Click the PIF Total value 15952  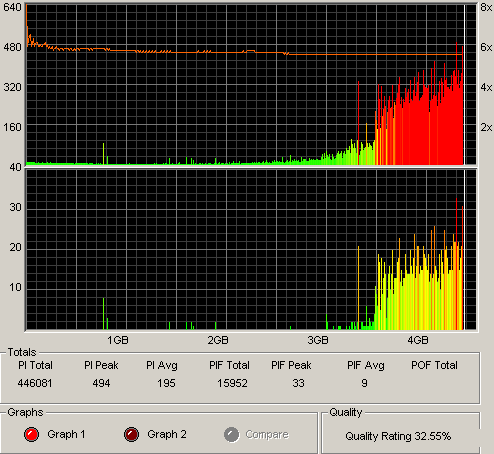click(232, 383)
